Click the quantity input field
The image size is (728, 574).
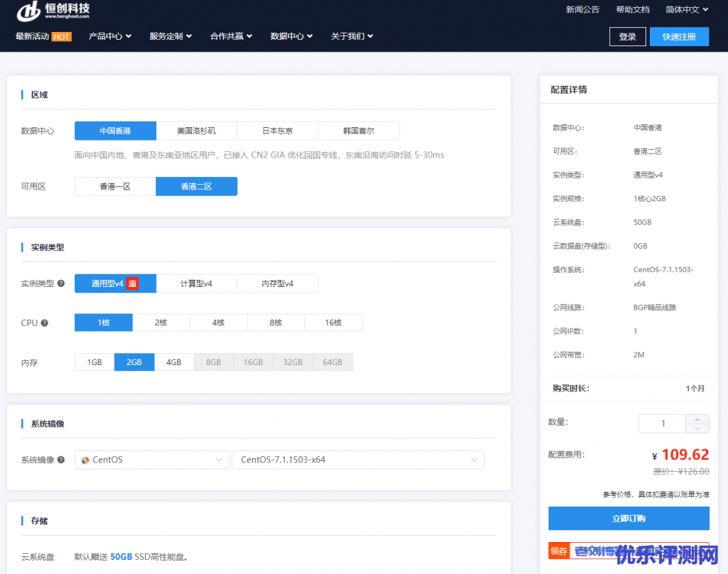pyautogui.click(x=663, y=423)
